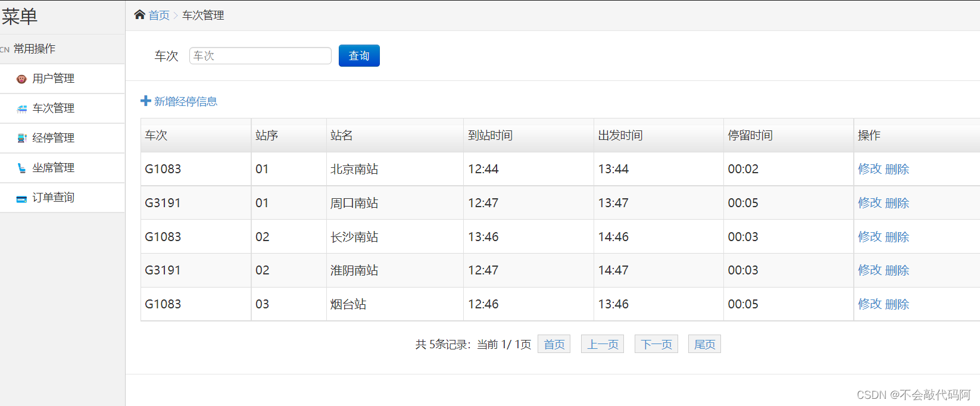
Task: Open 用户管理 menu item
Action: 63,79
